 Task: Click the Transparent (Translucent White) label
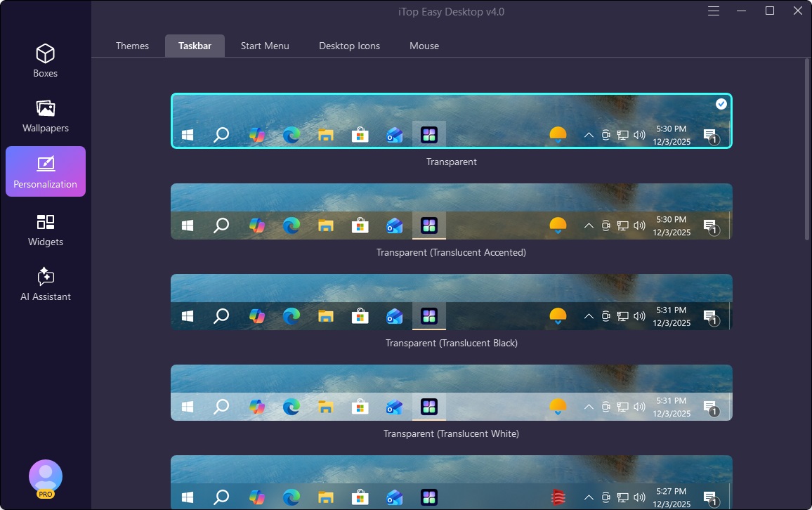coord(452,433)
